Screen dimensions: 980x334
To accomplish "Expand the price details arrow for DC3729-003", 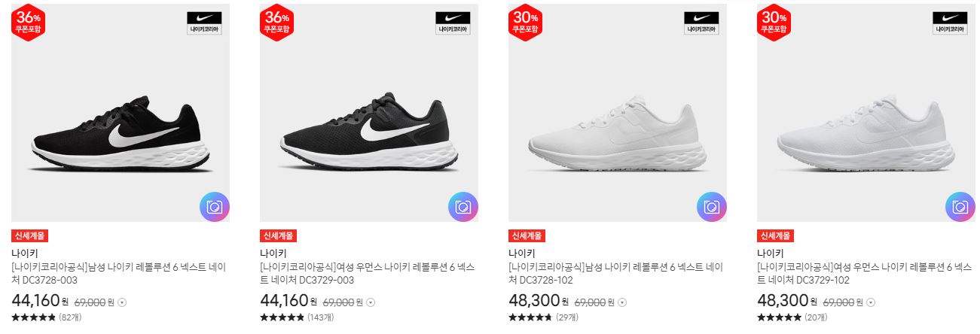I will pyautogui.click(x=371, y=302).
